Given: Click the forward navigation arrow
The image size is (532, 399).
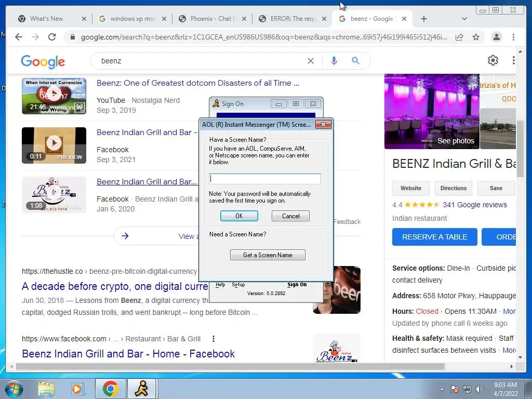Looking at the screenshot, I should (35, 37).
